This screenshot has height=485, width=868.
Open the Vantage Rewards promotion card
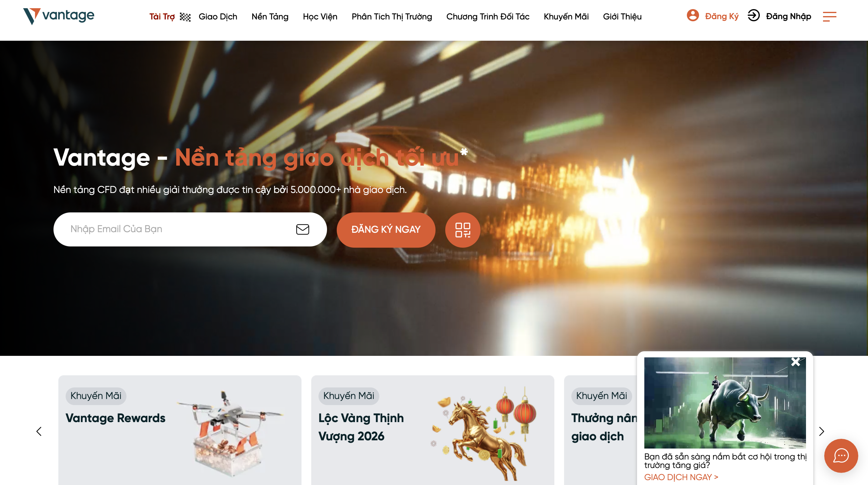180,430
